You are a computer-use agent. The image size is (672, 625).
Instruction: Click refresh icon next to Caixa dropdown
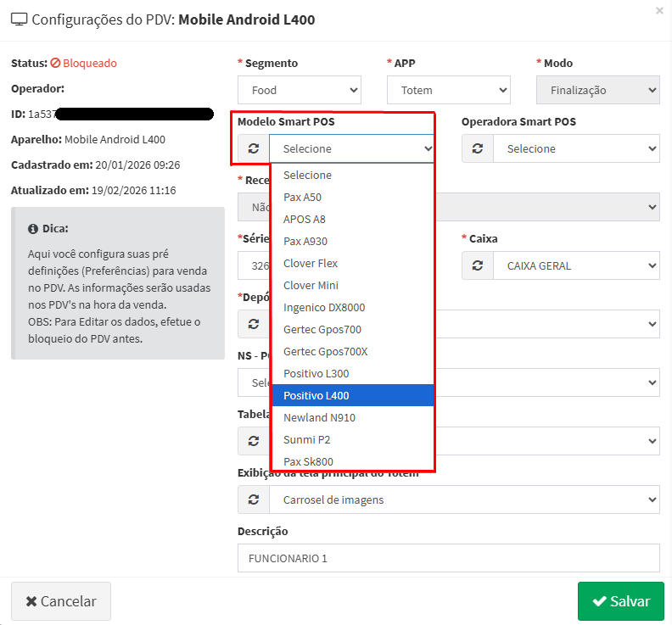pyautogui.click(x=478, y=265)
